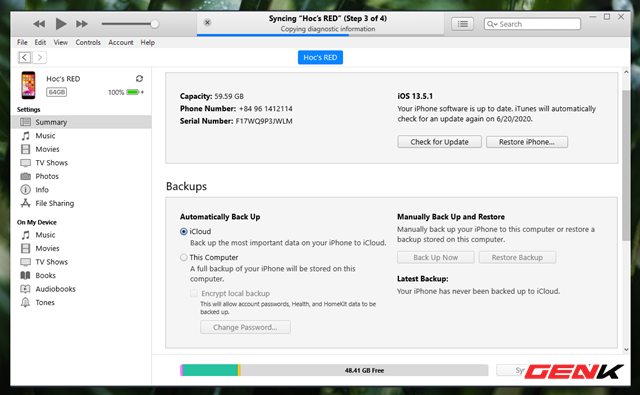Click the green segment of storage bar
Image resolution: width=640 pixels, height=395 pixels.
pos(210,370)
